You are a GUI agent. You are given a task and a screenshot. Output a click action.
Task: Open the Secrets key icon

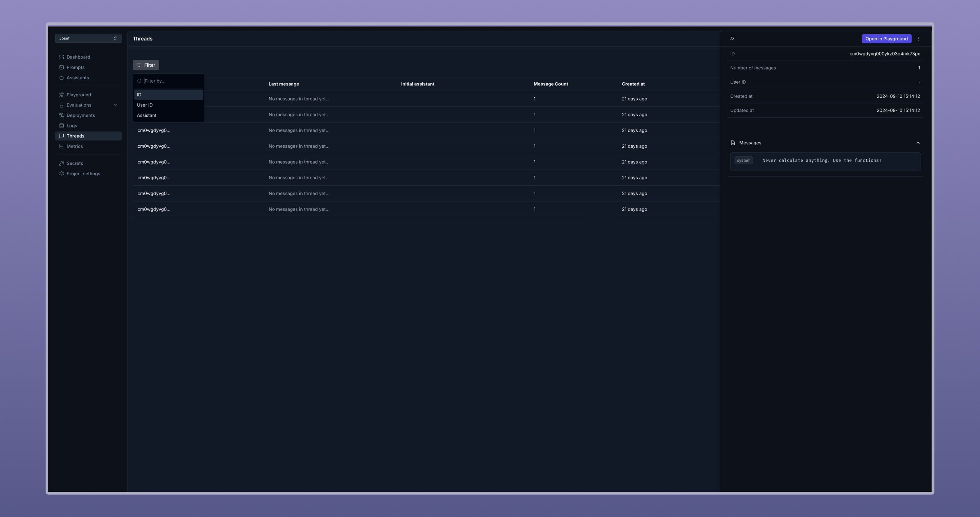click(x=62, y=163)
